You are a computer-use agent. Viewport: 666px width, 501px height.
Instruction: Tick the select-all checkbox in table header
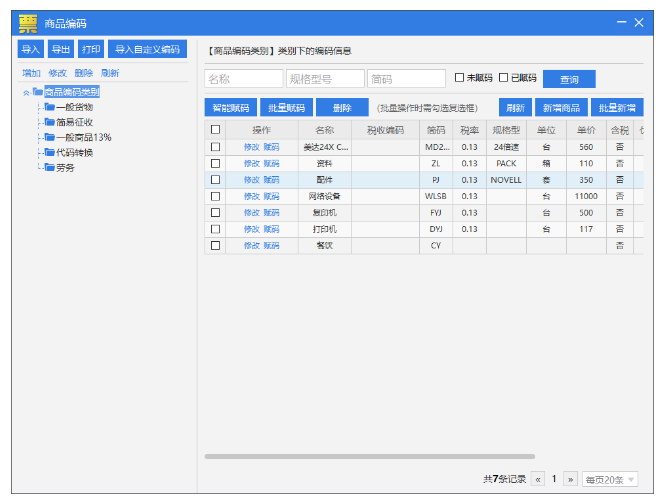[215, 130]
